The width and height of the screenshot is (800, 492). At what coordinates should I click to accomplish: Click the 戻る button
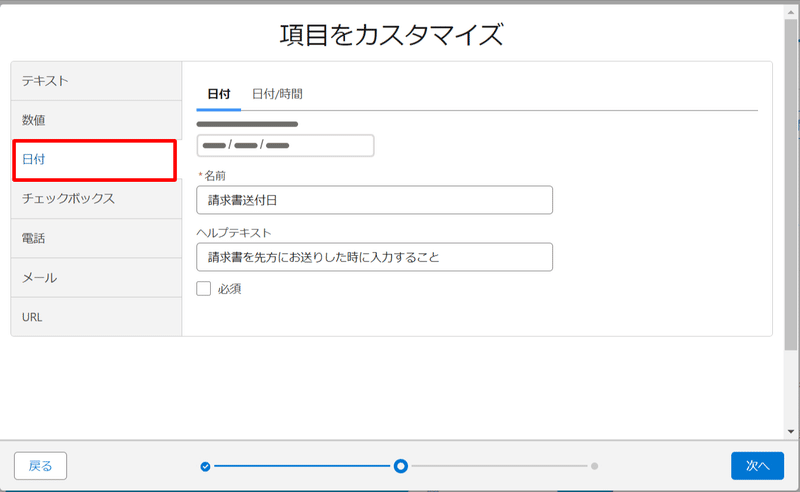click(40, 465)
